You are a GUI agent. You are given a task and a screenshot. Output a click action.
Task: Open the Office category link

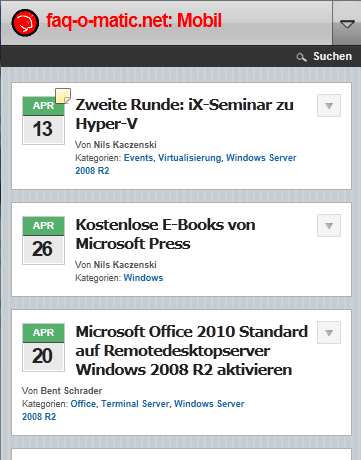point(83,404)
